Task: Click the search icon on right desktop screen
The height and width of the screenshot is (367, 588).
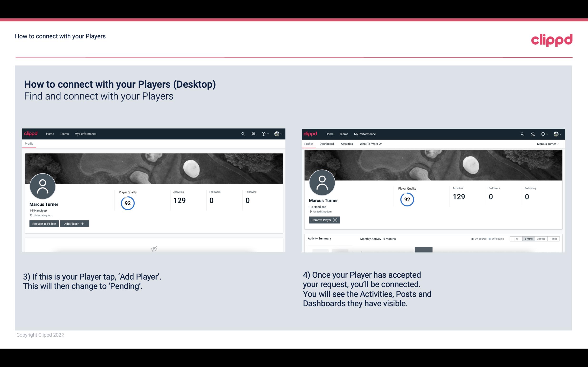Action: pos(522,133)
